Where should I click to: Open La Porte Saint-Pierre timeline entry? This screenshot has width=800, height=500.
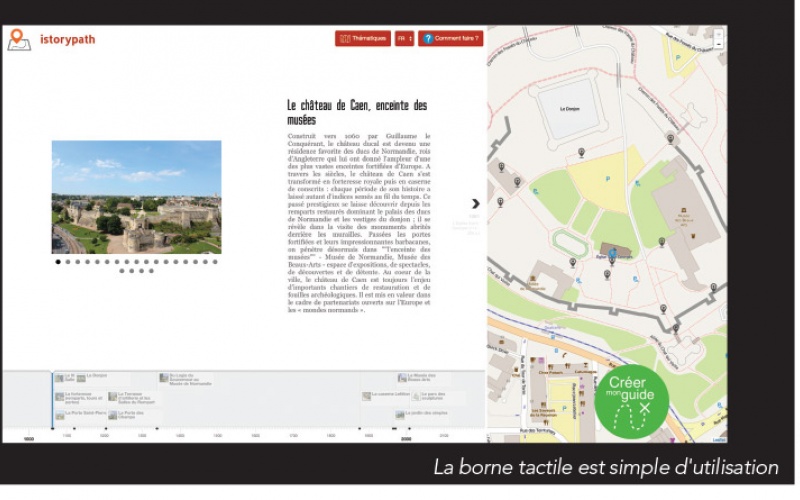[x=81, y=414]
